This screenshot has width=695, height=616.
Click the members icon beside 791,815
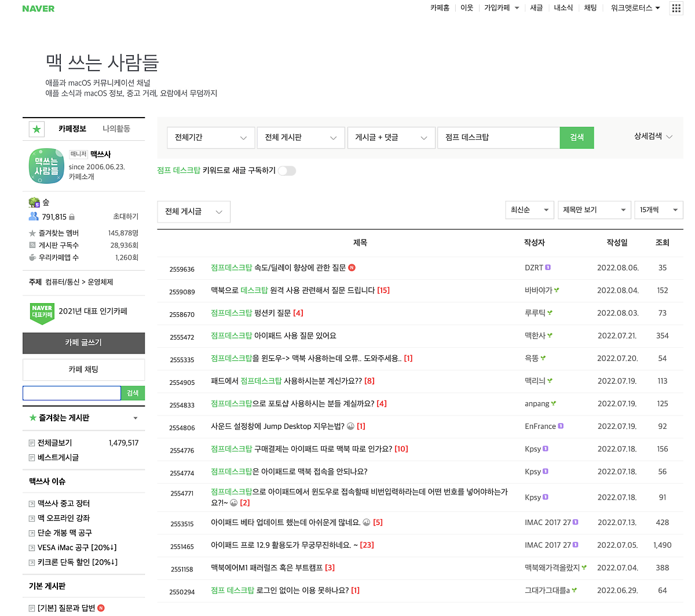coord(34,217)
